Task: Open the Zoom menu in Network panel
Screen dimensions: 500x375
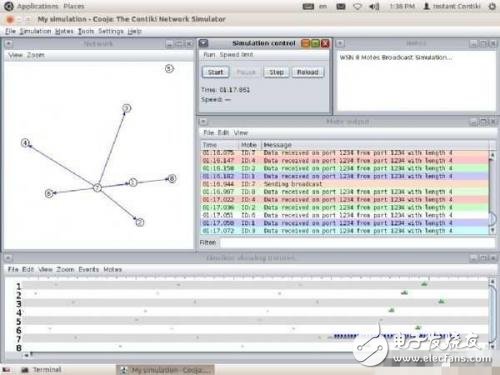Action: tap(36, 55)
